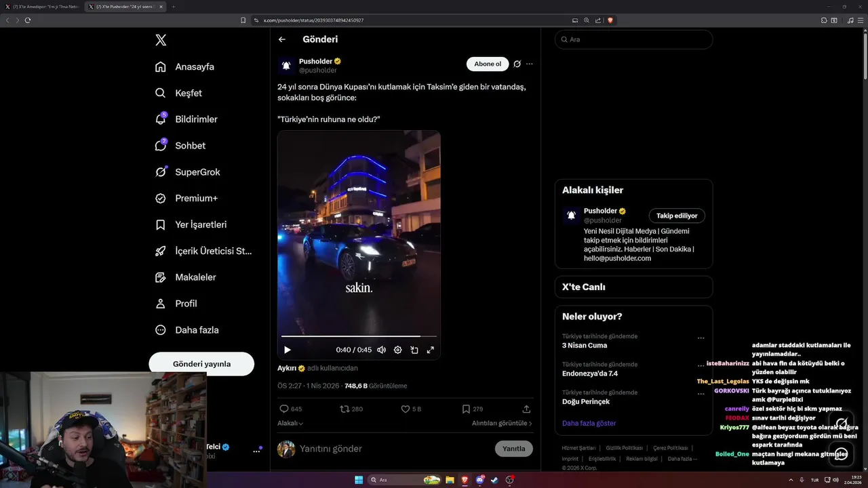Open SuperGrok from the sidebar
Viewport: 868px width, 488px height.
point(187,172)
